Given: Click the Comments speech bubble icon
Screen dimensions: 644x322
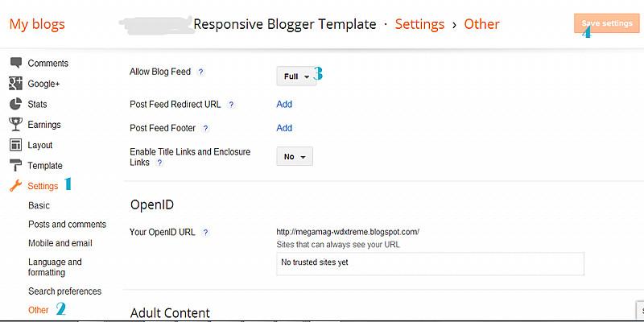Looking at the screenshot, I should coord(14,63).
